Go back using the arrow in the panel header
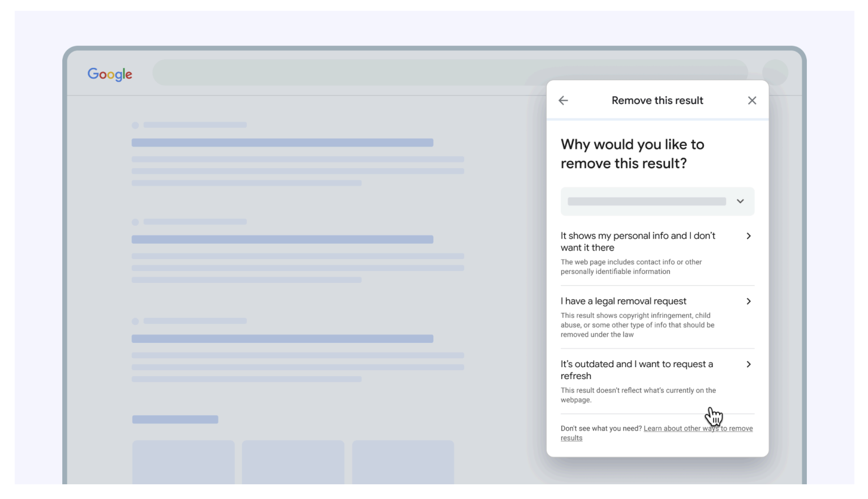The image size is (868, 499). 563,101
